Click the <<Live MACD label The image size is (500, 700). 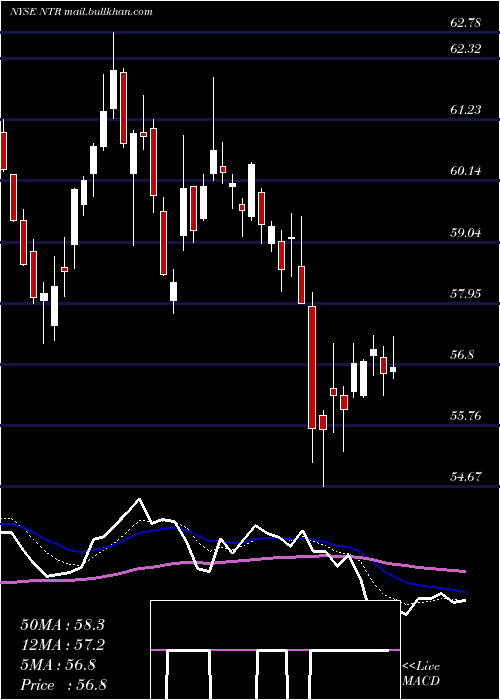[x=421, y=673]
